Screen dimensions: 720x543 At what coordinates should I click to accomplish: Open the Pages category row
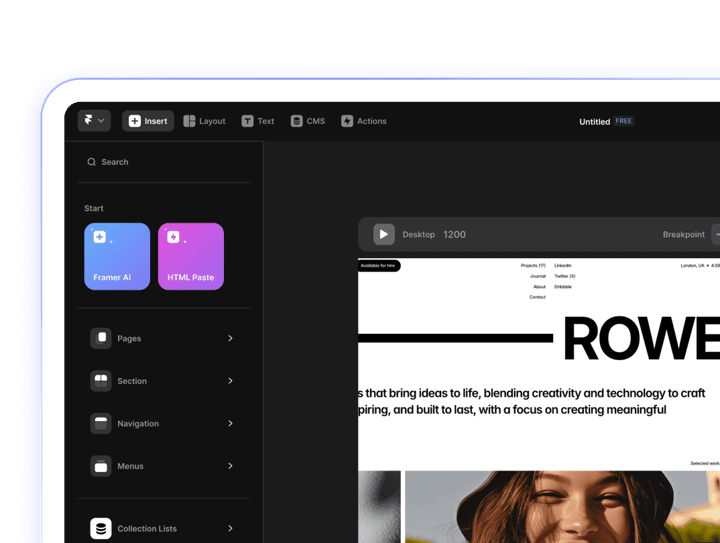164,338
